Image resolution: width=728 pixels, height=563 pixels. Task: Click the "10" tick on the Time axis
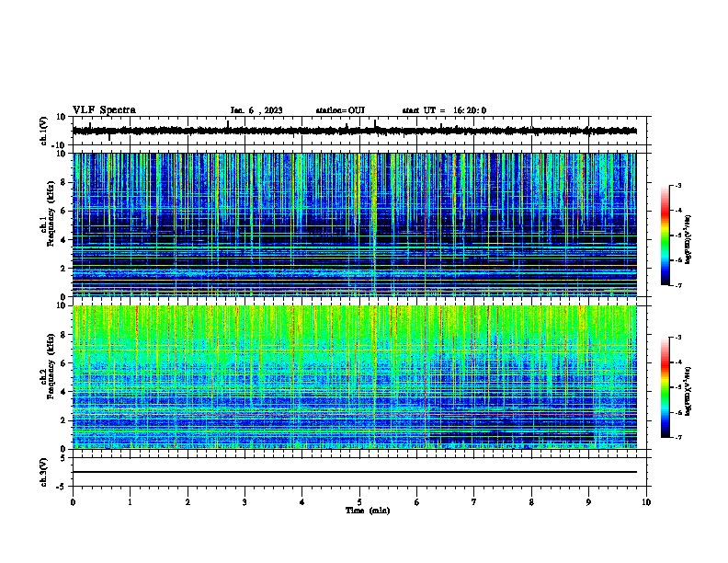(646, 502)
